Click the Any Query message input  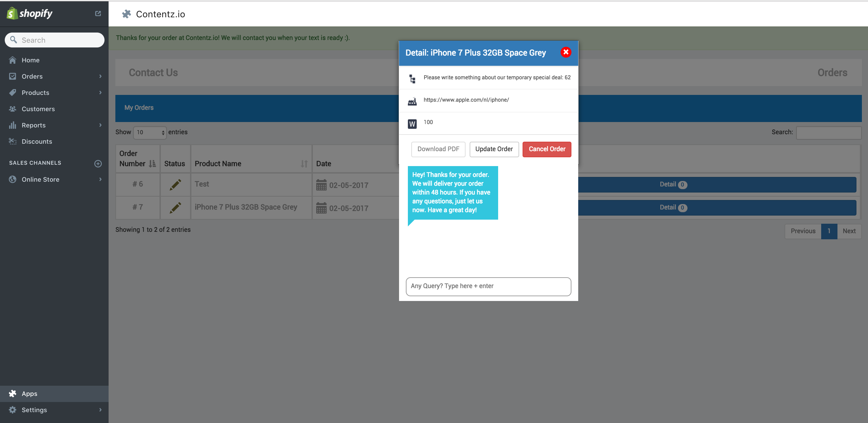pyautogui.click(x=488, y=286)
